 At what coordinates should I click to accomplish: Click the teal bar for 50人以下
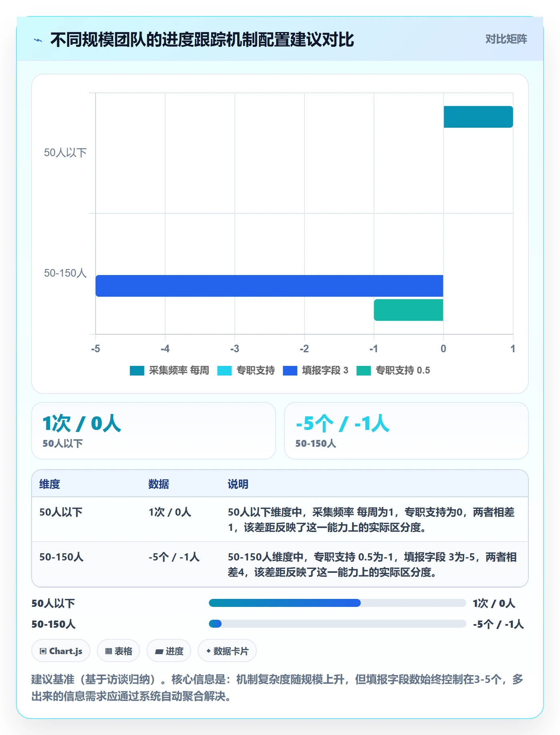pos(478,117)
